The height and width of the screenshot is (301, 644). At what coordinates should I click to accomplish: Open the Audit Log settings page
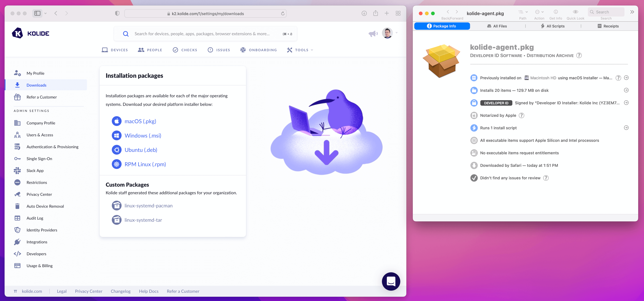click(35, 218)
